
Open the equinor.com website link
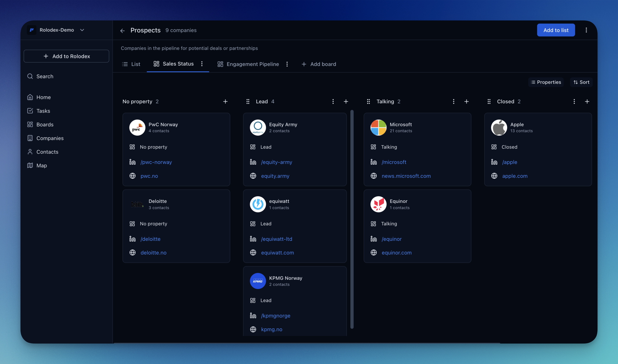click(396, 252)
